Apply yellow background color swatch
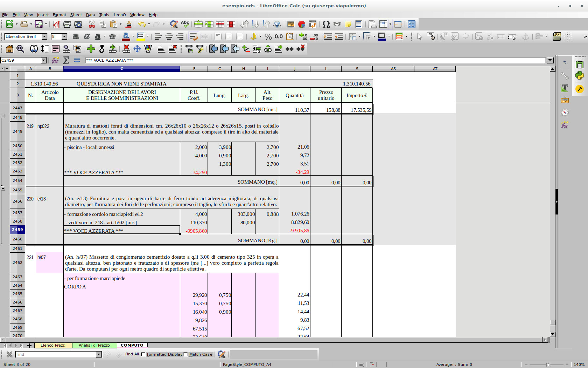 (141, 36)
